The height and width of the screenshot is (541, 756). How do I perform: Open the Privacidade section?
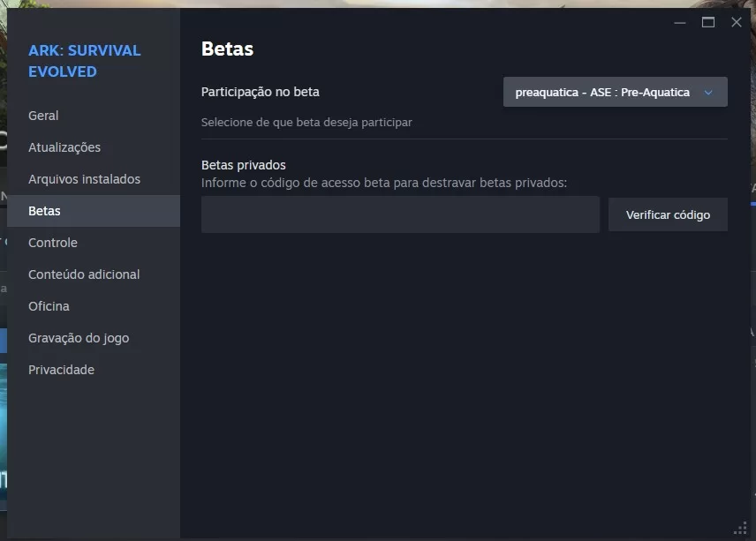point(61,370)
